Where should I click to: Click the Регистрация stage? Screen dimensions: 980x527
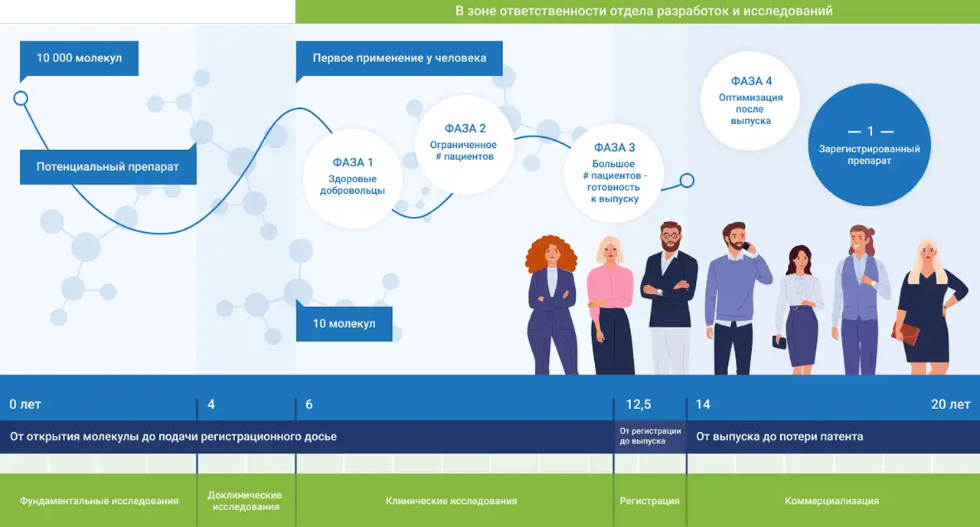click(x=649, y=501)
